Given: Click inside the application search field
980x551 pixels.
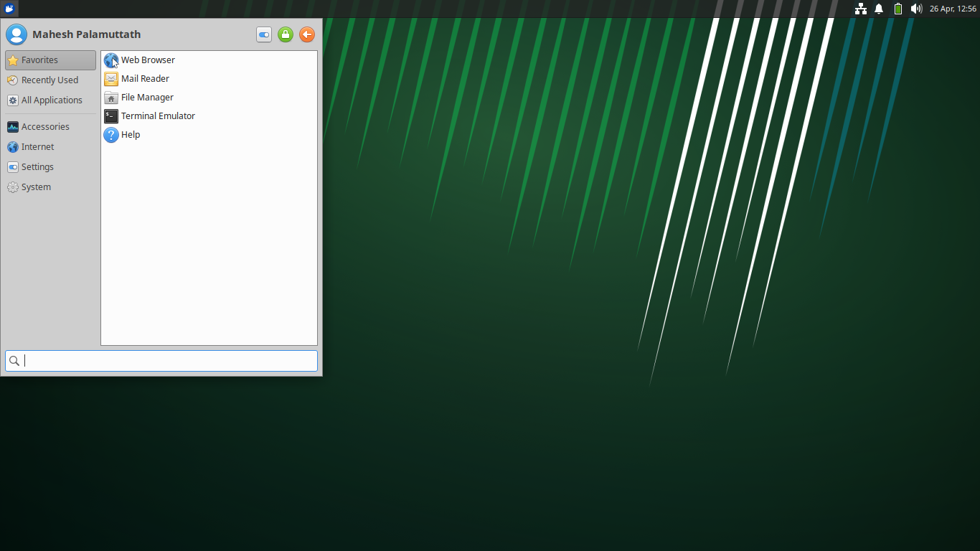Looking at the screenshot, I should (161, 361).
